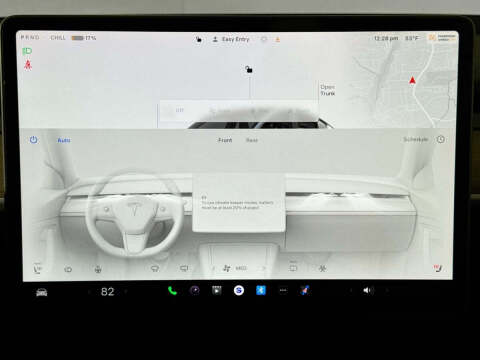Tap the 82 temperature setting
The width and height of the screenshot is (480, 360).
point(108,292)
